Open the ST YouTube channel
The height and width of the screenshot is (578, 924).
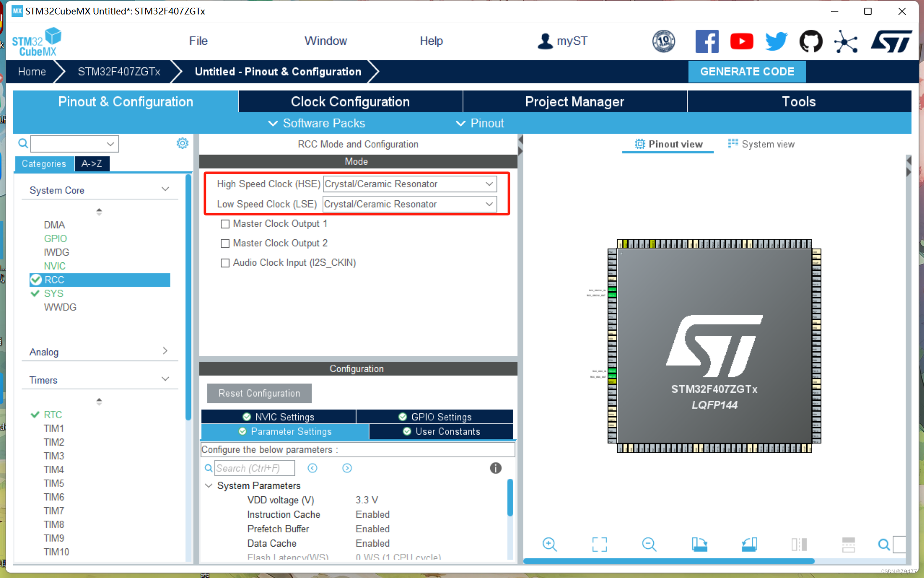tap(742, 41)
